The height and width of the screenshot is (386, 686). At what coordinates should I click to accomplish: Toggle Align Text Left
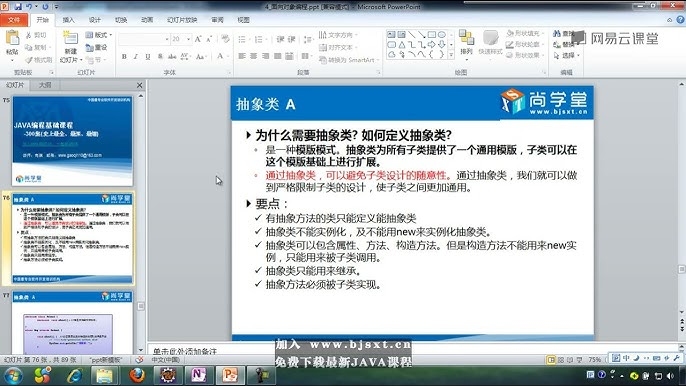coord(242,56)
